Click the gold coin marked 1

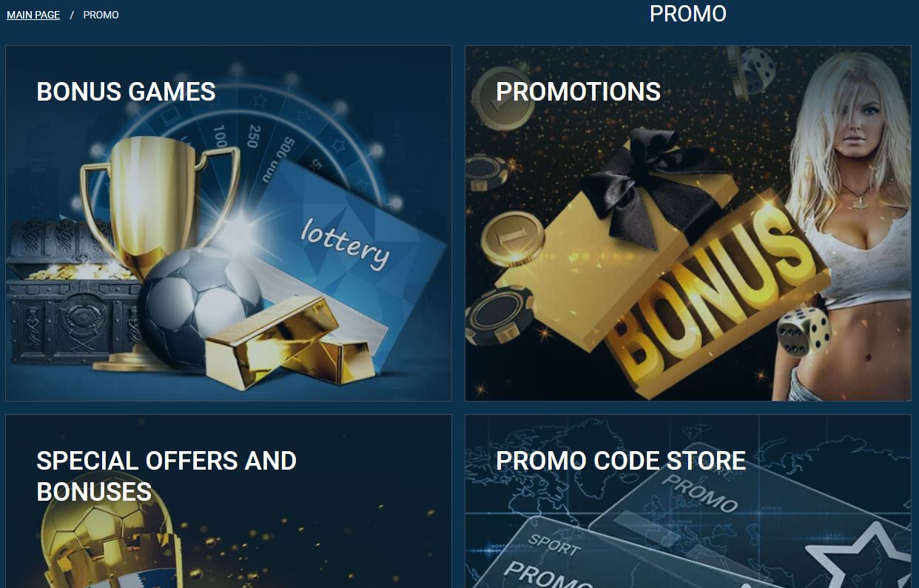pos(512,238)
